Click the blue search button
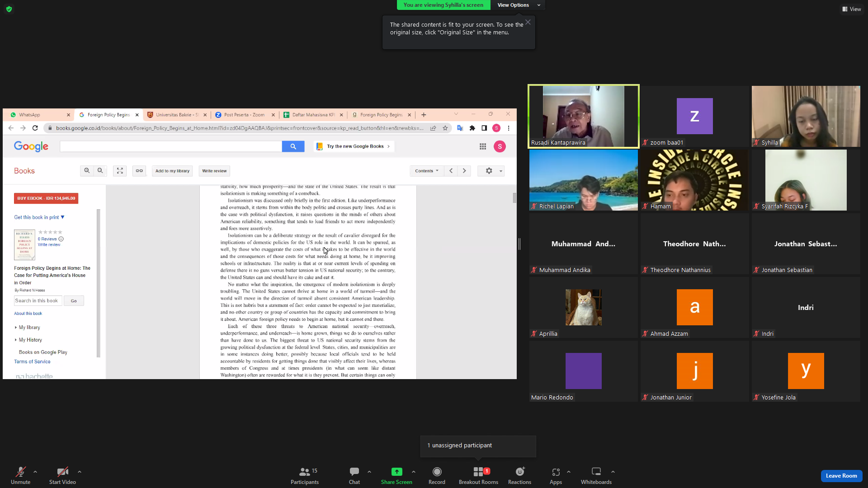Screen dimensions: 868x488 pyautogui.click(x=293, y=146)
